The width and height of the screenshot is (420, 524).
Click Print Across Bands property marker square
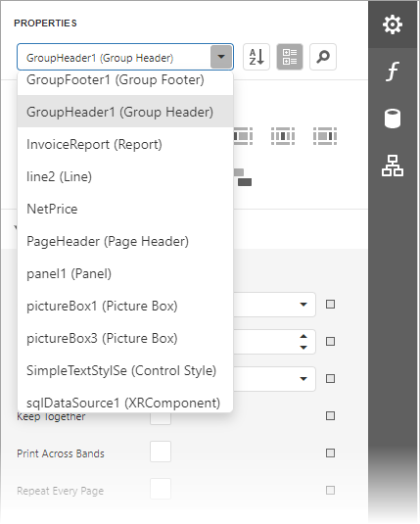330,453
